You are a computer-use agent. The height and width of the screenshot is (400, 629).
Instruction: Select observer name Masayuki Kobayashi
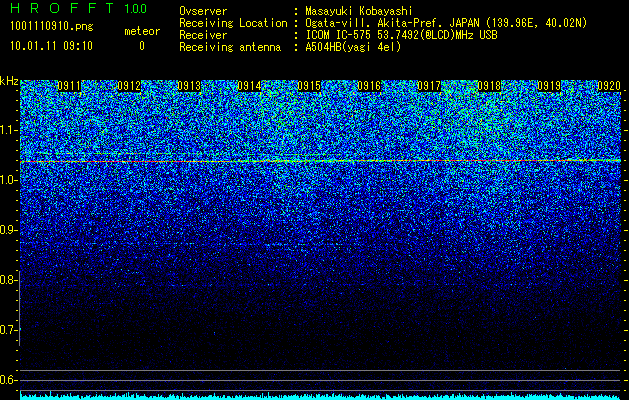tap(359, 11)
